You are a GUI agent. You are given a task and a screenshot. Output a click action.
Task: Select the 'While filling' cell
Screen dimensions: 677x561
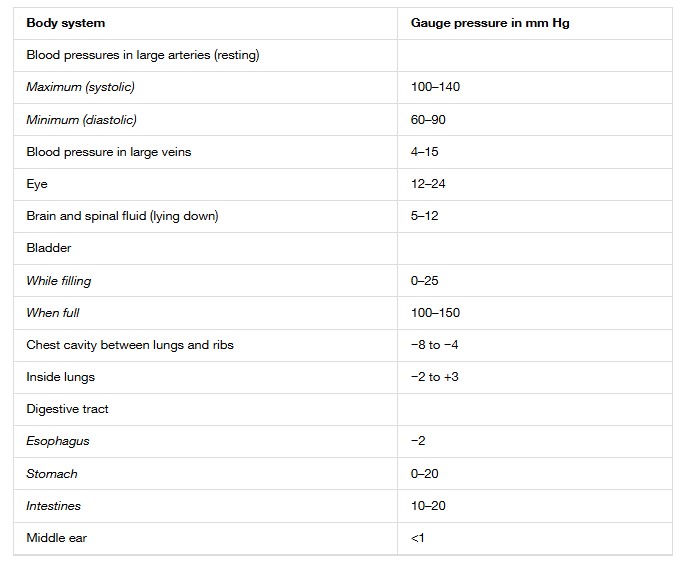tap(59, 281)
